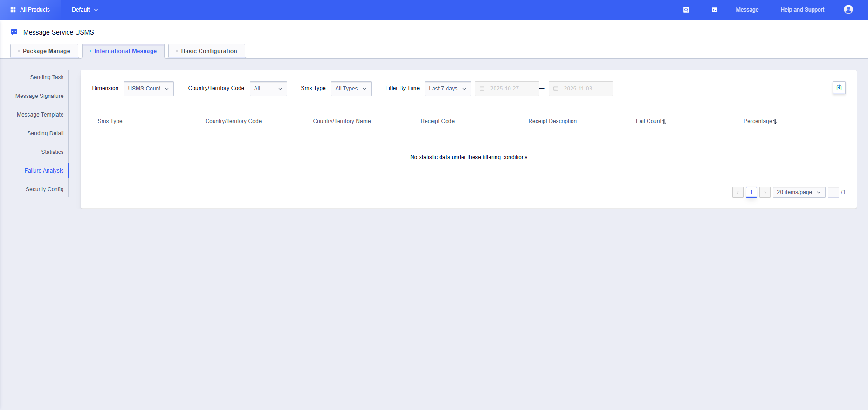Open the cloud shell terminal icon
Image resolution: width=868 pixels, height=410 pixels.
click(714, 10)
